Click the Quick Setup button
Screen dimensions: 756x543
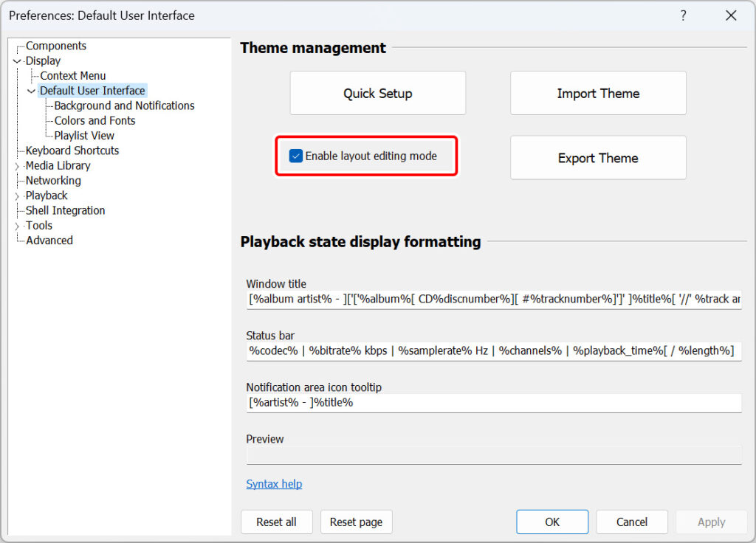click(377, 93)
